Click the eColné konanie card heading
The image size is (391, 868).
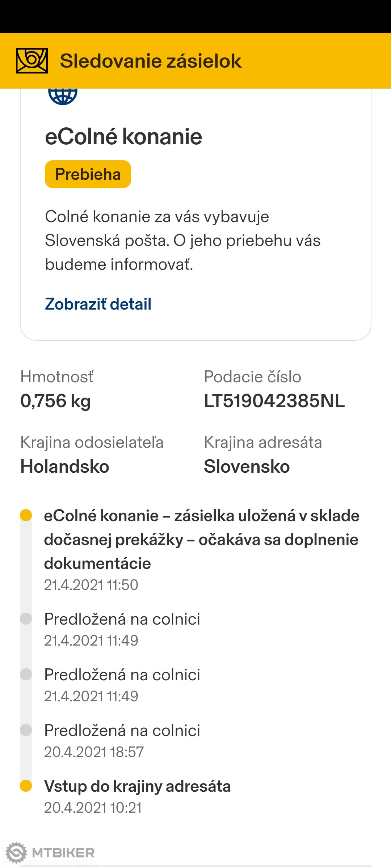click(123, 137)
